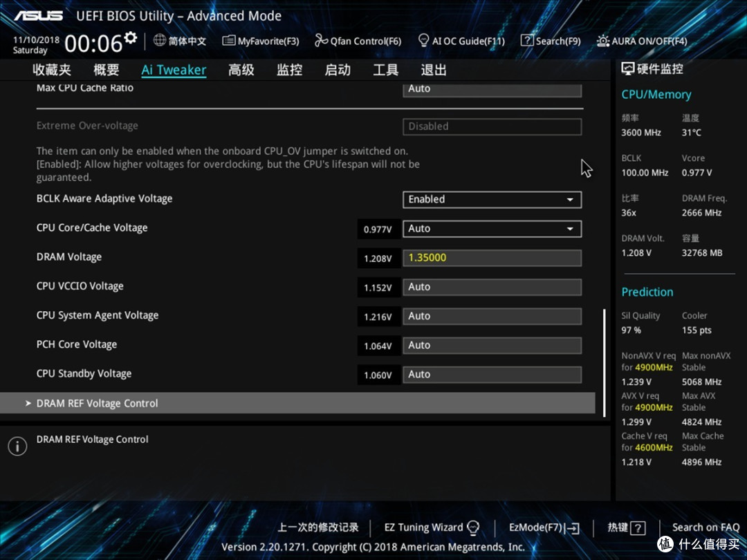Click 上一次的修改记录 button
Screen dimensions: 747x560
click(318, 528)
